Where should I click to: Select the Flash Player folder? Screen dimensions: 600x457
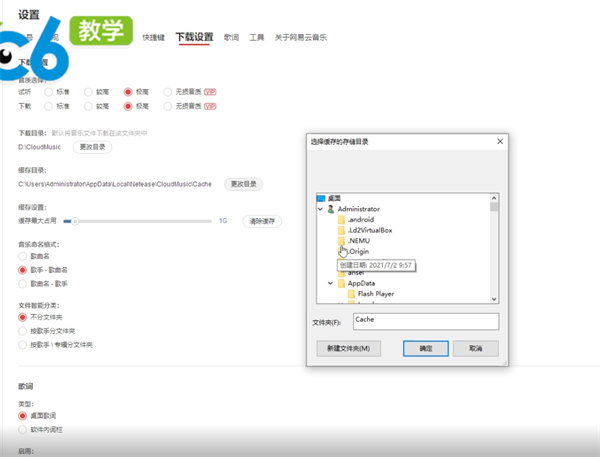tap(376, 294)
